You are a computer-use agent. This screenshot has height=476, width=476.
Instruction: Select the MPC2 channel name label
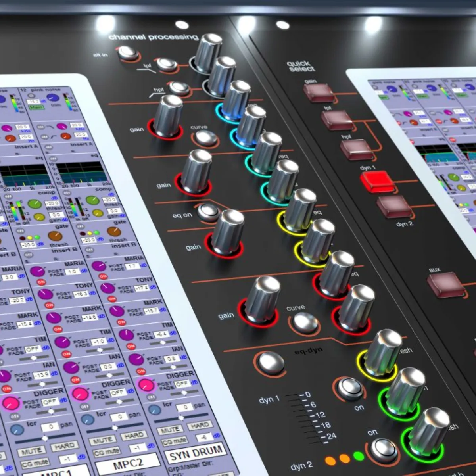pyautogui.click(x=127, y=464)
